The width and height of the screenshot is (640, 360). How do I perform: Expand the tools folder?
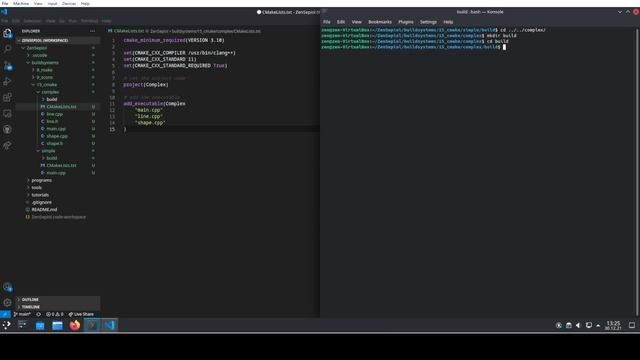coord(58,187)
